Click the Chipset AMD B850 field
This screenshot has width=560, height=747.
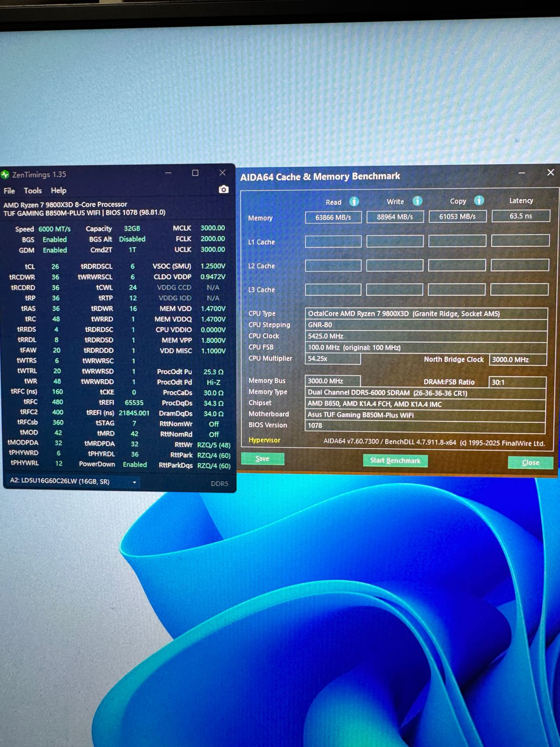pyautogui.click(x=425, y=404)
